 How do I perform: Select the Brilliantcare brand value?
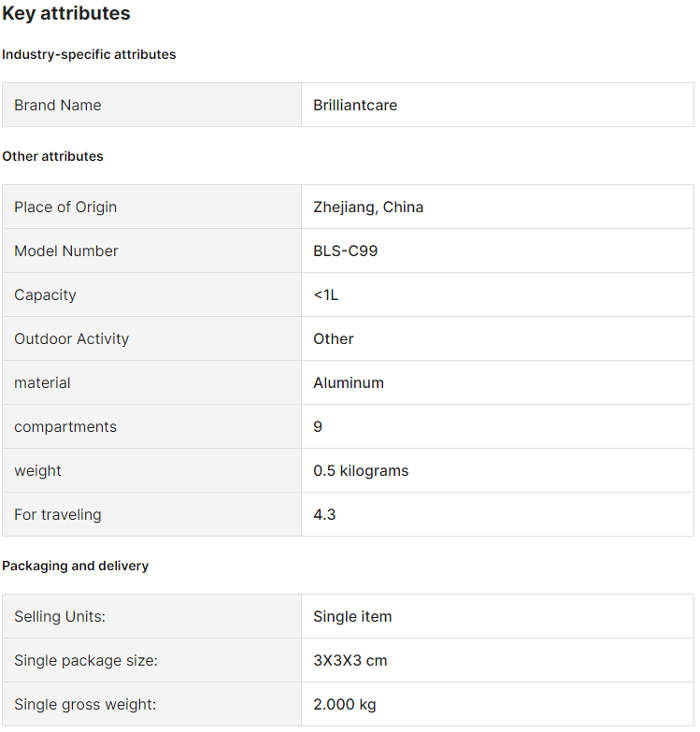click(355, 105)
